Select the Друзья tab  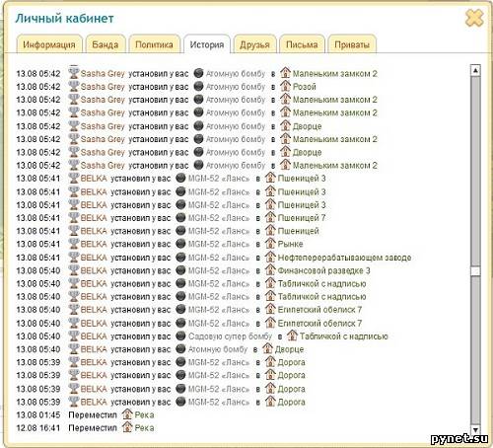(x=254, y=44)
